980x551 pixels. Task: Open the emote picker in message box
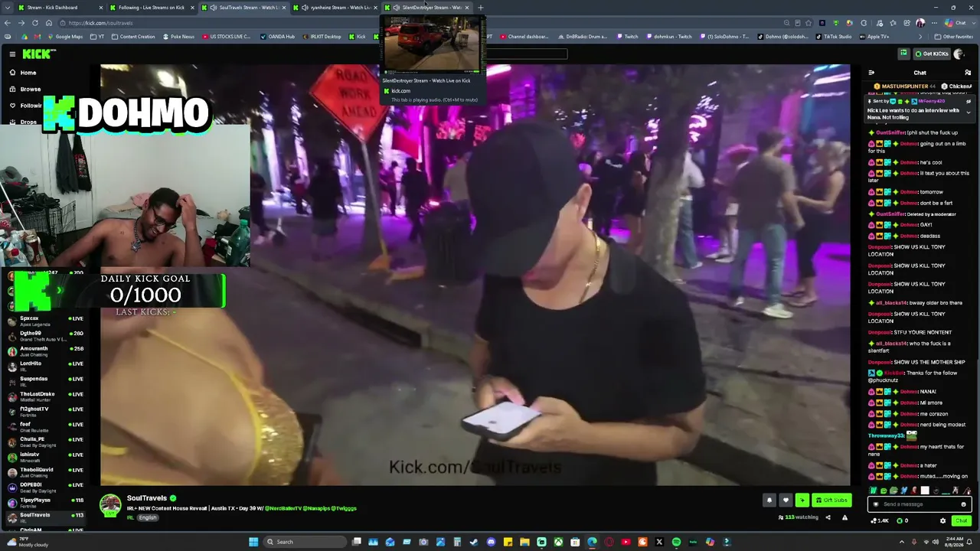tap(963, 504)
